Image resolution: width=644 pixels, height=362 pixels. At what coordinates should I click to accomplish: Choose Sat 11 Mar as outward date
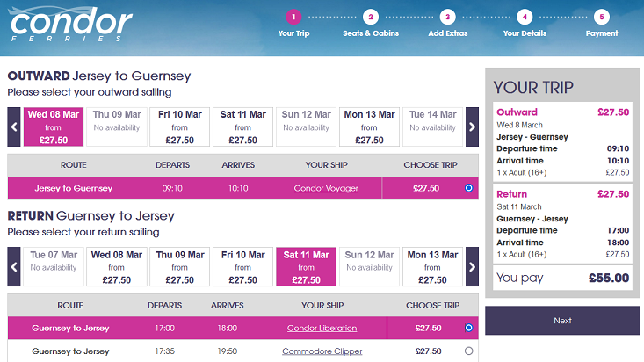pos(242,127)
